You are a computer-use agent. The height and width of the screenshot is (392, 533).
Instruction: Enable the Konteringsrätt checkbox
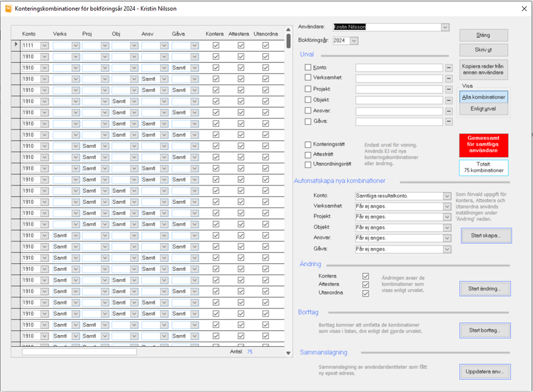coord(308,145)
